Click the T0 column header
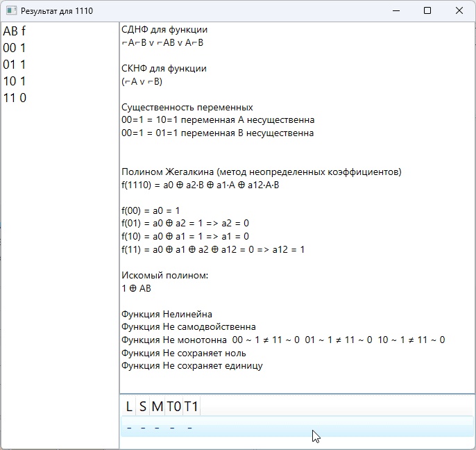The width and height of the screenshot is (476, 450). pyautogui.click(x=173, y=406)
